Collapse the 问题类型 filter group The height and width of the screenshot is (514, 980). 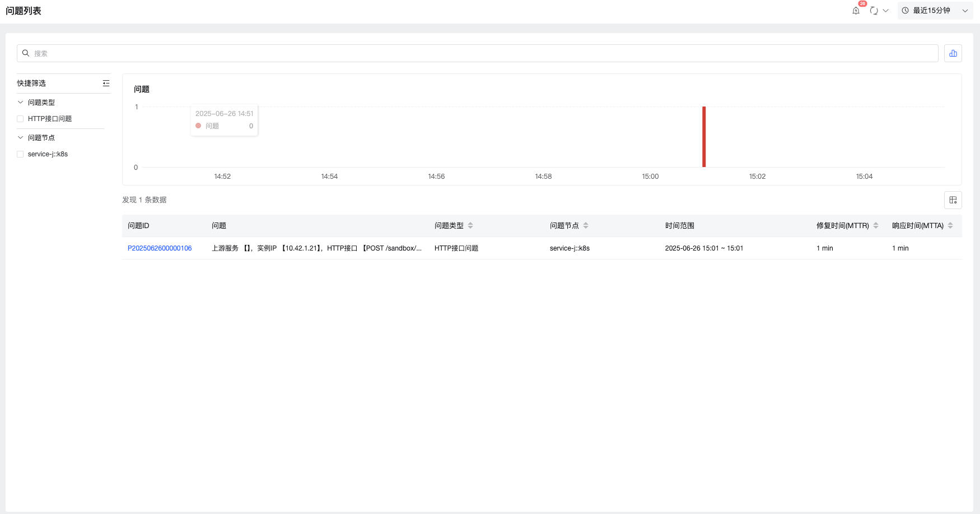[x=21, y=103]
